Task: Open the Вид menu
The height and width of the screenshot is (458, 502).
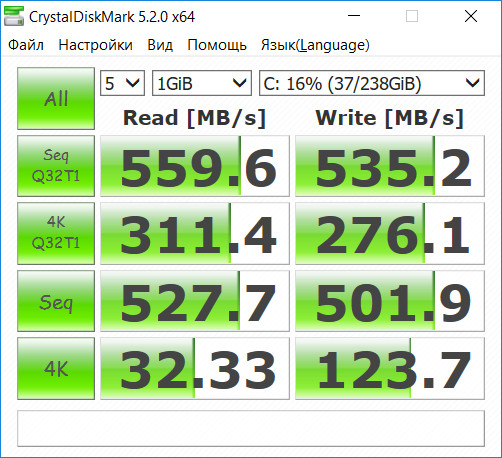Action: tap(160, 45)
